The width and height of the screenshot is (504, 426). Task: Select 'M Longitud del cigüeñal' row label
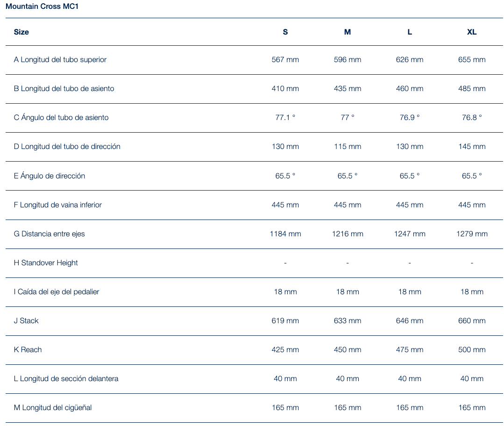(x=53, y=407)
